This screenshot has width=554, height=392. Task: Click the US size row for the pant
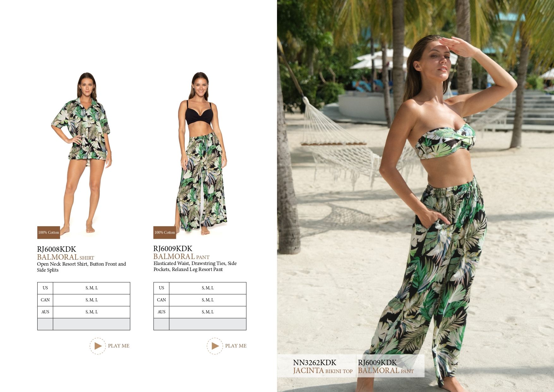point(200,288)
